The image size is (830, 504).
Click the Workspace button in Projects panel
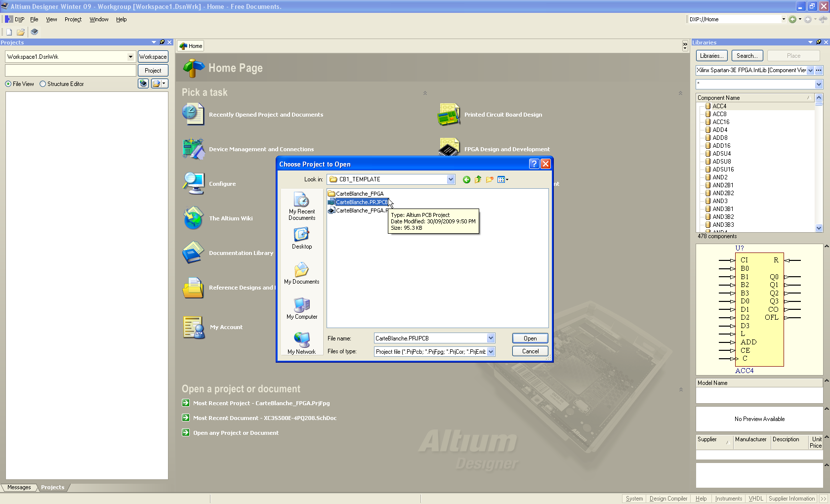tap(153, 57)
